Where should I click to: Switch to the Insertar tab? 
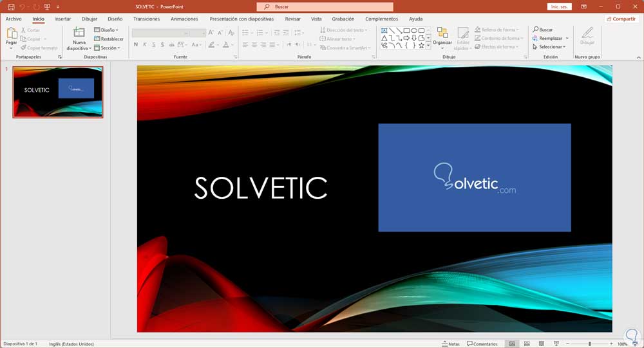tap(63, 19)
